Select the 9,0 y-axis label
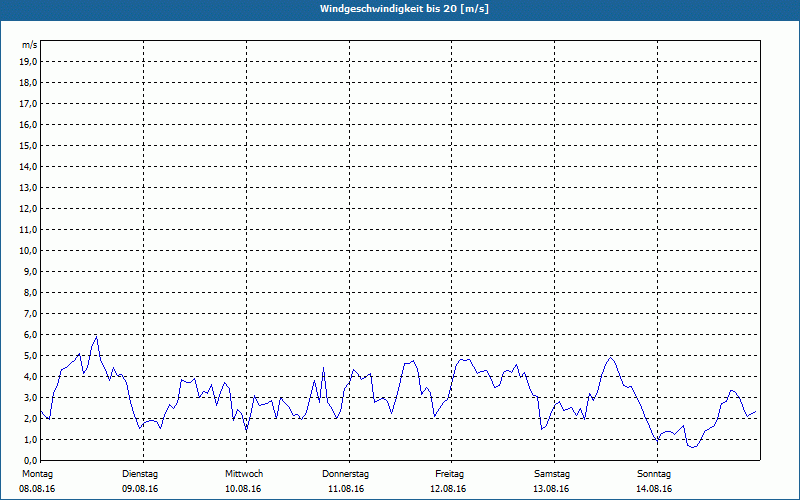The height and width of the screenshot is (500, 800). coord(30,271)
